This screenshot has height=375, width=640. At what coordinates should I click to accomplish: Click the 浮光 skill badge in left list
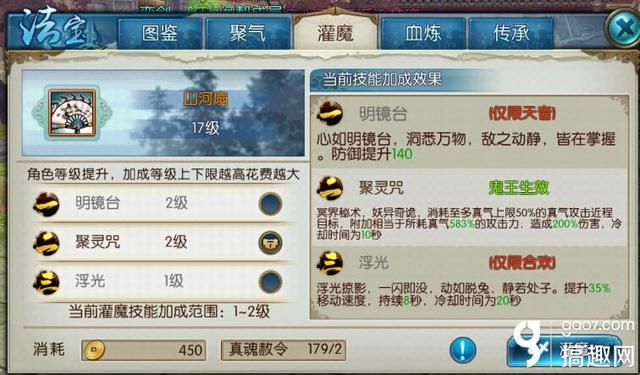(46, 282)
